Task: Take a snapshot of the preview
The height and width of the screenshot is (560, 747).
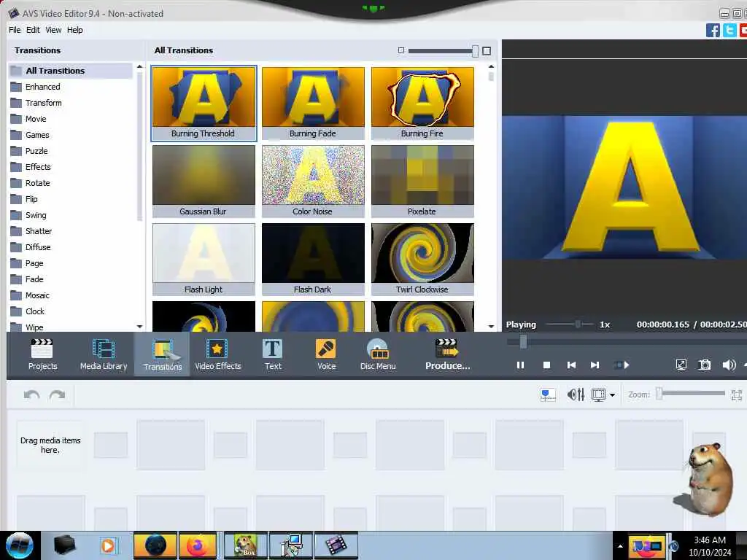Action: point(704,365)
